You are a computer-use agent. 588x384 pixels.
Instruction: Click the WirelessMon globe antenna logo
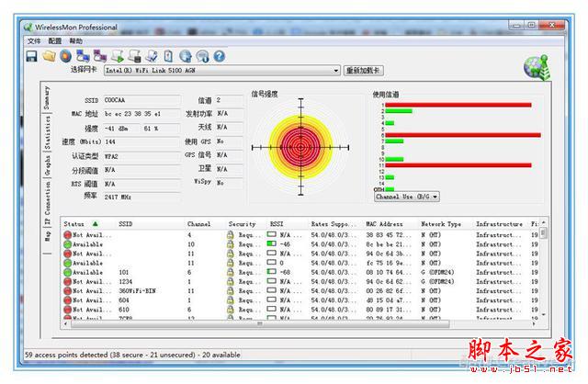[537, 67]
